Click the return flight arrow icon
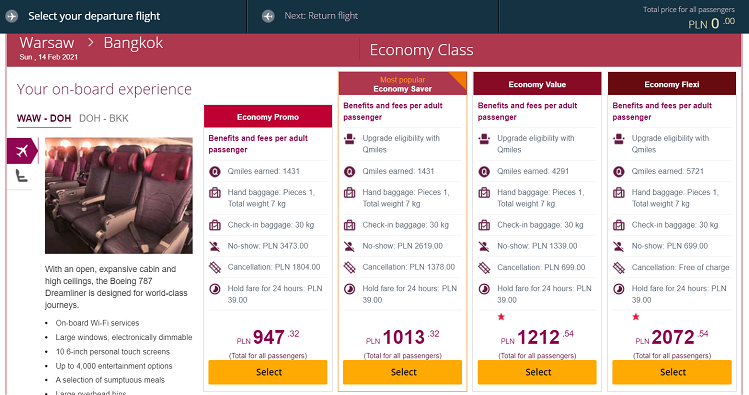 tap(268, 16)
